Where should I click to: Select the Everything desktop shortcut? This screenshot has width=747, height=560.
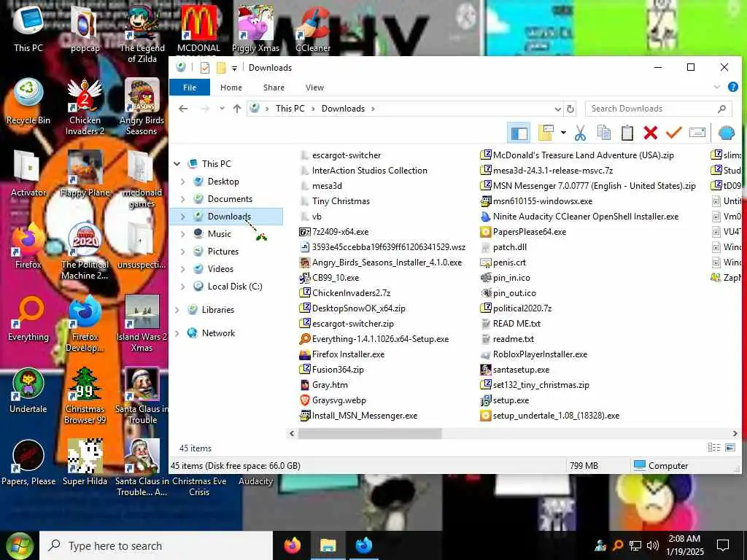click(28, 318)
